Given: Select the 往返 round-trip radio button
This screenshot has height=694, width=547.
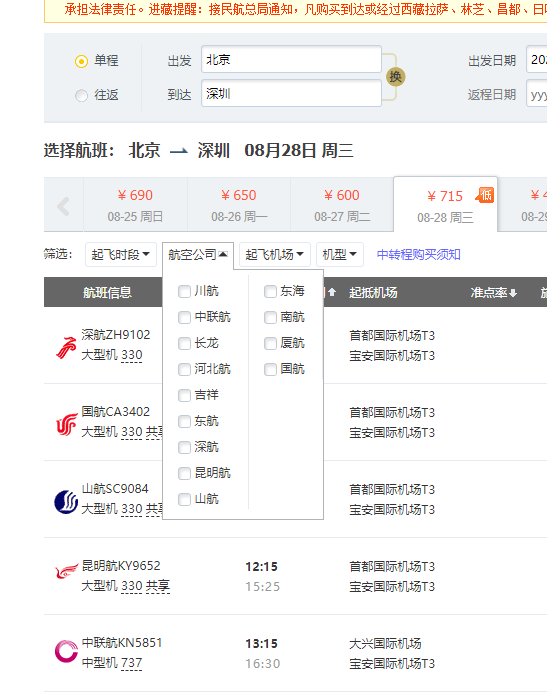Looking at the screenshot, I should (81, 95).
